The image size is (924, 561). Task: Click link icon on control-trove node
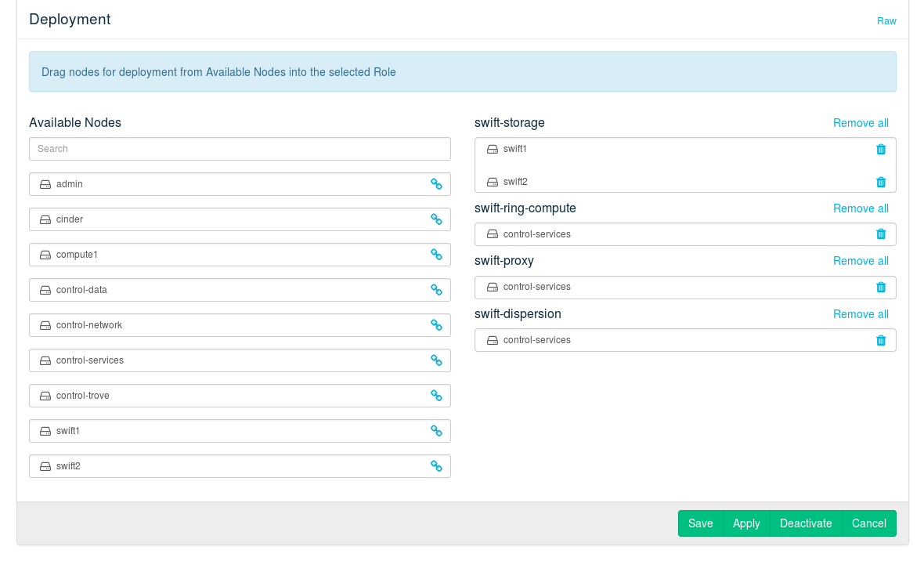[x=436, y=396]
